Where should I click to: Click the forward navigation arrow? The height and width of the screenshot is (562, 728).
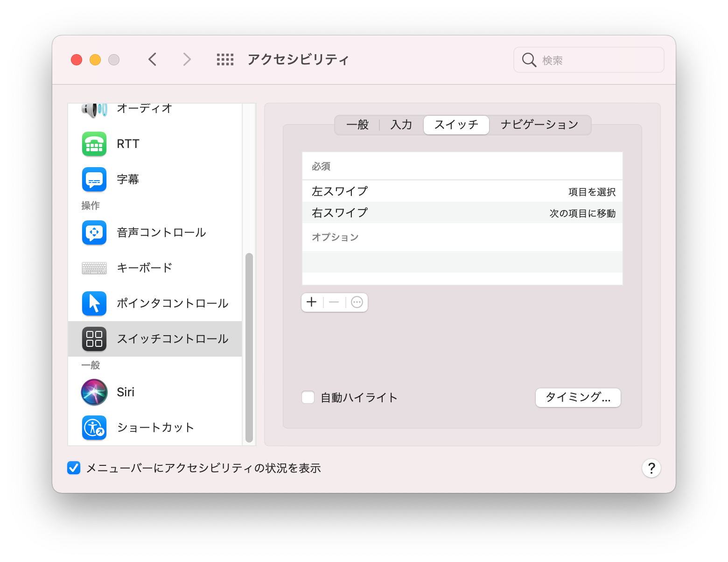(186, 59)
